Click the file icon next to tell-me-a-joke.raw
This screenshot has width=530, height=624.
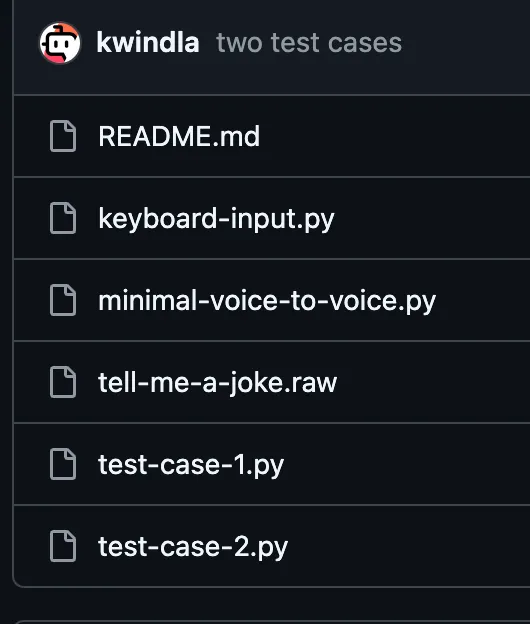pos(63,382)
